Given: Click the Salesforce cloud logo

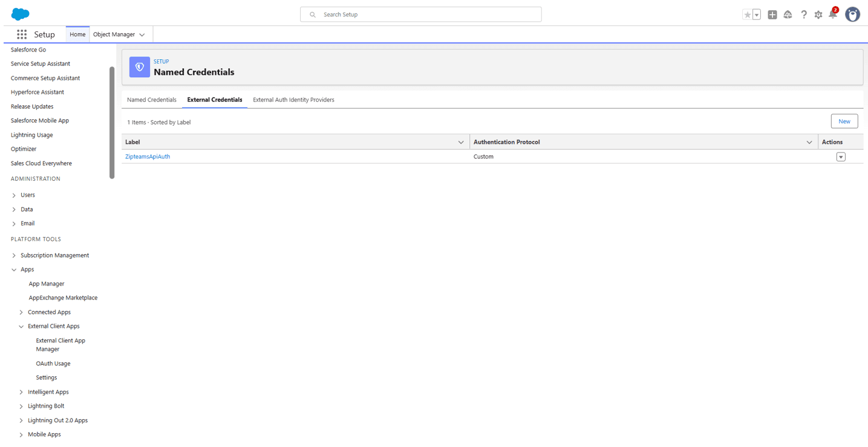Looking at the screenshot, I should point(20,15).
